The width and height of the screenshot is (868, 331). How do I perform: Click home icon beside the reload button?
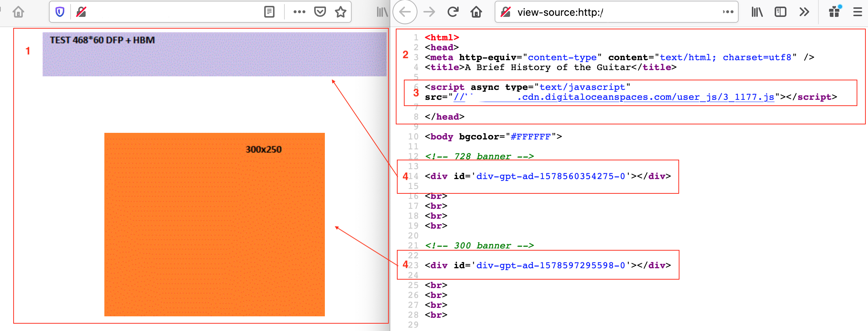pos(476,12)
